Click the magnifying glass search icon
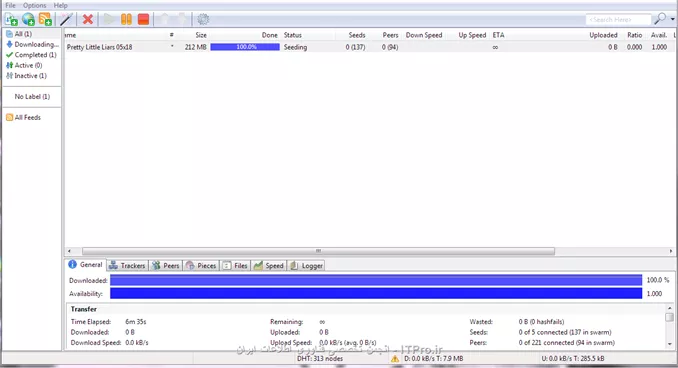The width and height of the screenshot is (678, 368). tap(660, 19)
